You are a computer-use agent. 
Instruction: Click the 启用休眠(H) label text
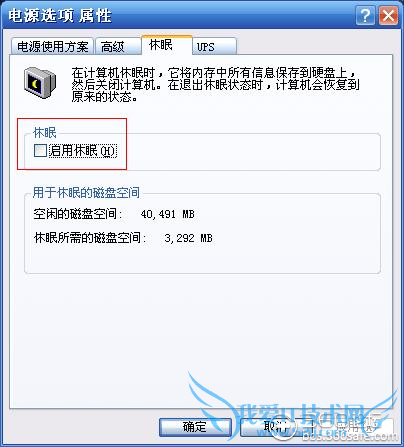(x=83, y=151)
